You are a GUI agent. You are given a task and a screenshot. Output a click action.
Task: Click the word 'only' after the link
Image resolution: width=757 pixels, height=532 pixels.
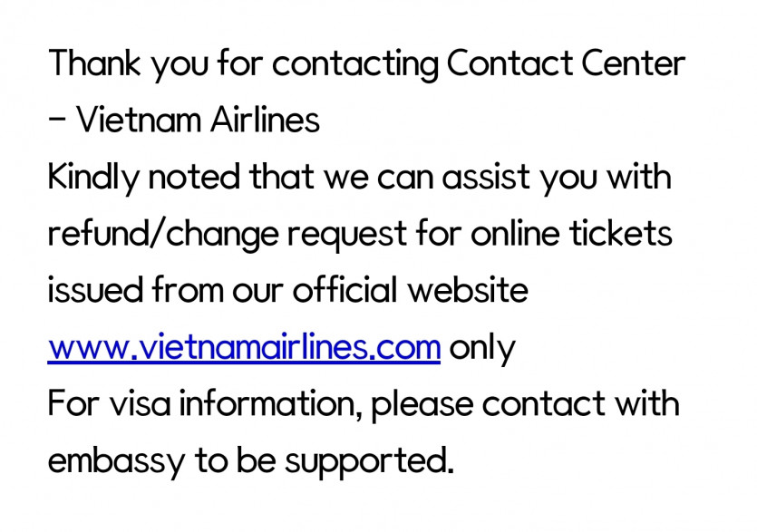point(482,348)
